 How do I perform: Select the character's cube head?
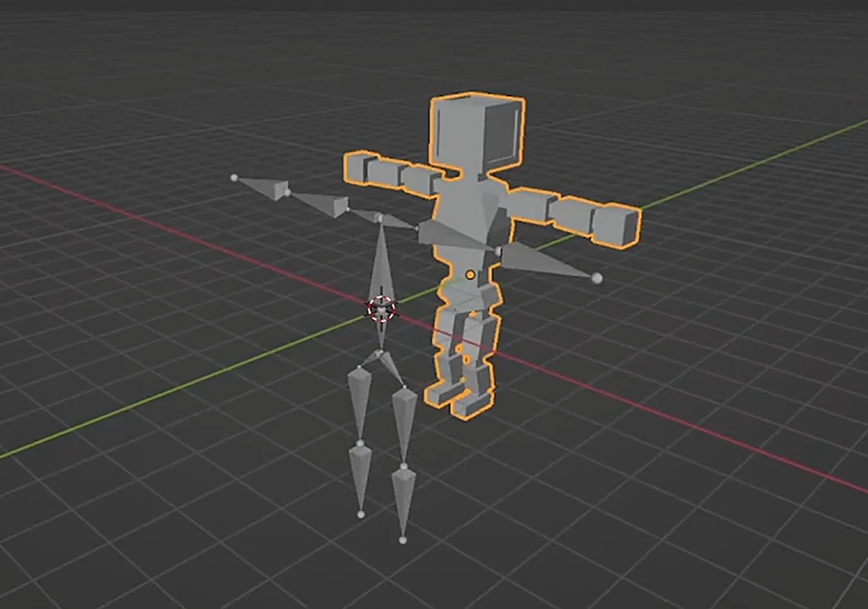coord(477,134)
